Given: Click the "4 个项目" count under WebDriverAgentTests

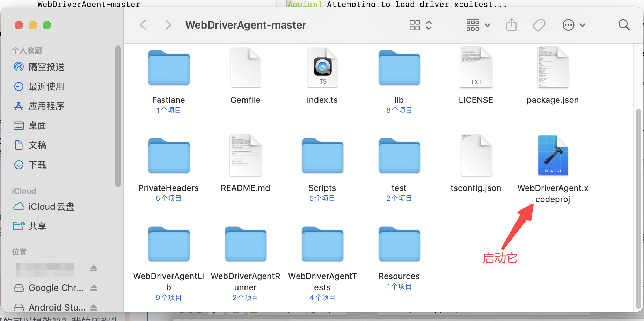Looking at the screenshot, I should point(322,298).
